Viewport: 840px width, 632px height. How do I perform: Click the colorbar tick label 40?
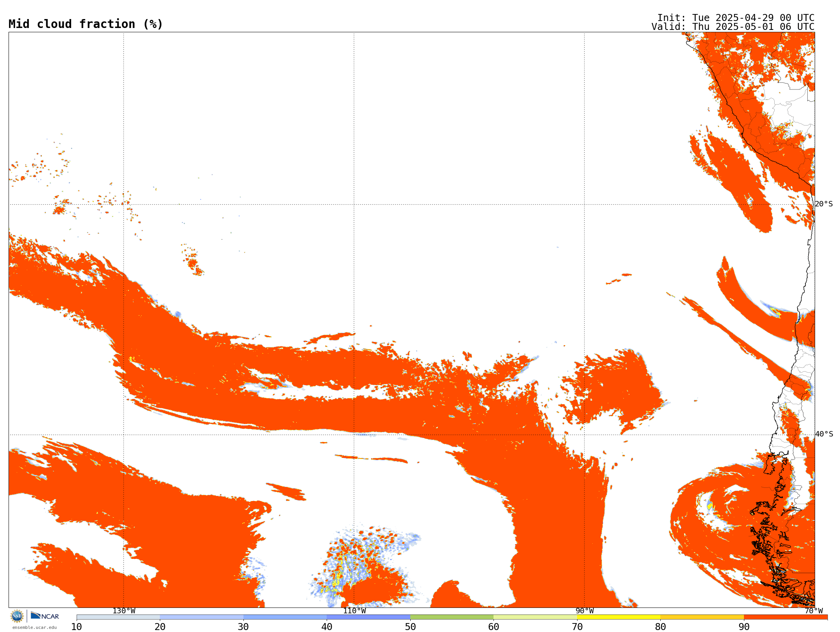pyautogui.click(x=327, y=627)
